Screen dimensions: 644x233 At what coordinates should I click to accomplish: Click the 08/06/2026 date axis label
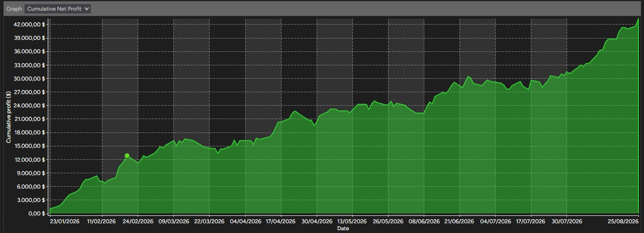point(423,221)
